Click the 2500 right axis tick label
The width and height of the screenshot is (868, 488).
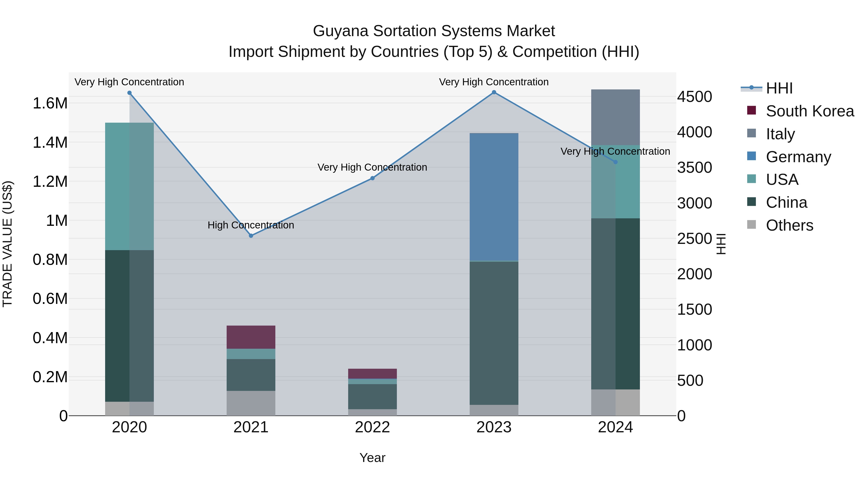pyautogui.click(x=695, y=239)
